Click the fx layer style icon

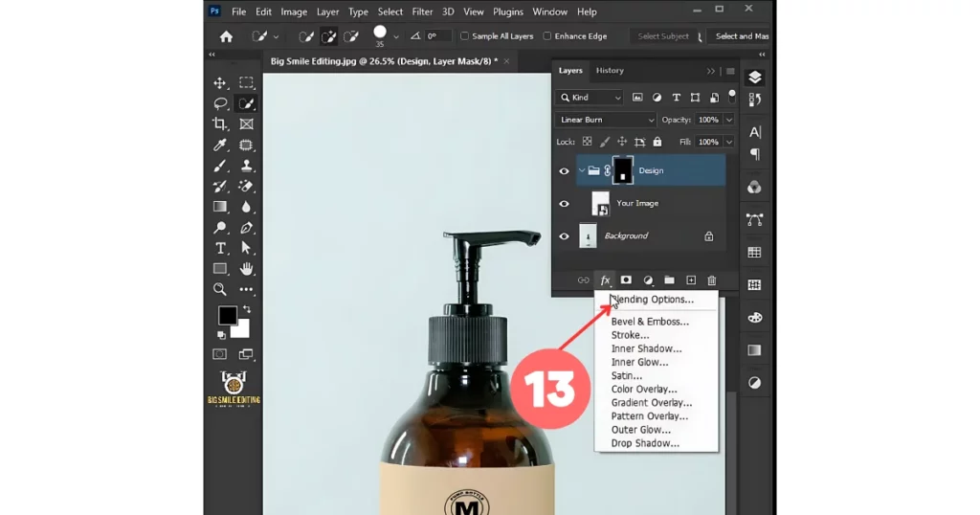pos(605,280)
